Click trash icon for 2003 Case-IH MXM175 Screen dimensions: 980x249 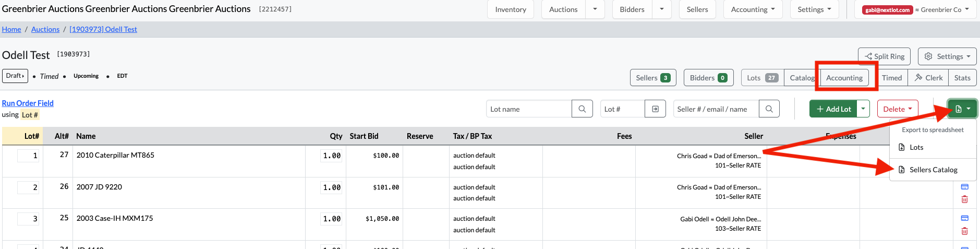point(964,231)
